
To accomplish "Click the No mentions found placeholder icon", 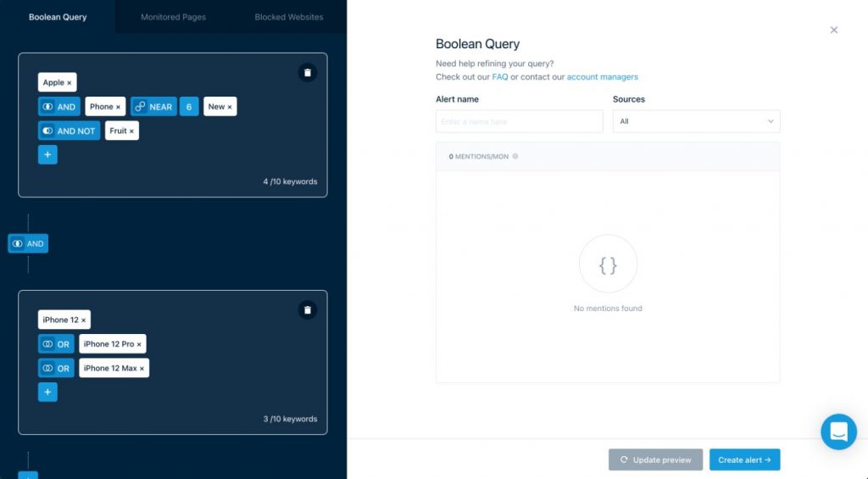I will pyautogui.click(x=608, y=265).
